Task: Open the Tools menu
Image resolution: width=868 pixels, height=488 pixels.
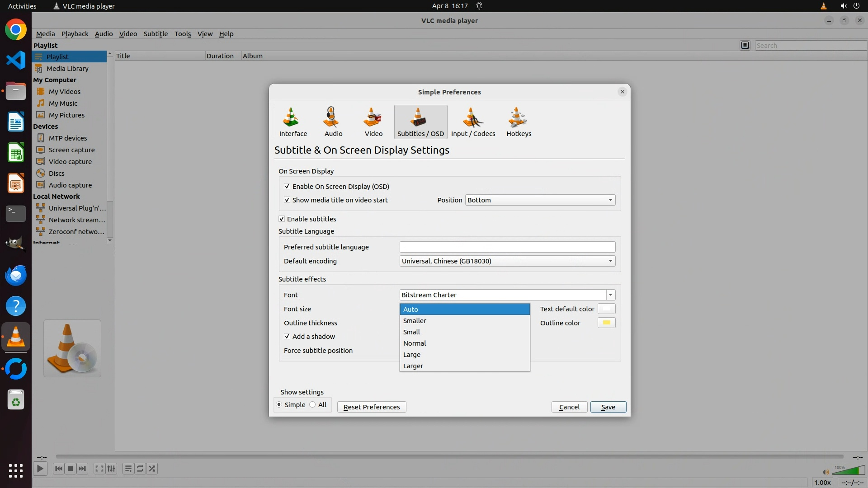Action: pos(182,34)
